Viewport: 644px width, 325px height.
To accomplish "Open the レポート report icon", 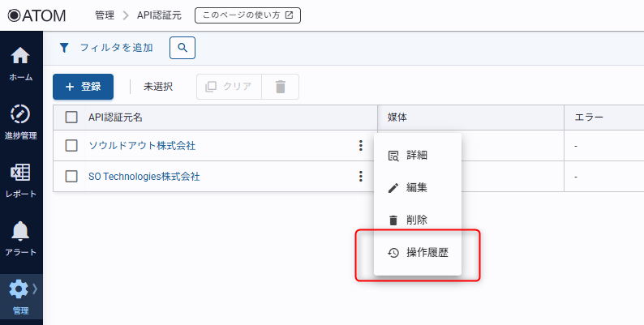I will [20, 173].
